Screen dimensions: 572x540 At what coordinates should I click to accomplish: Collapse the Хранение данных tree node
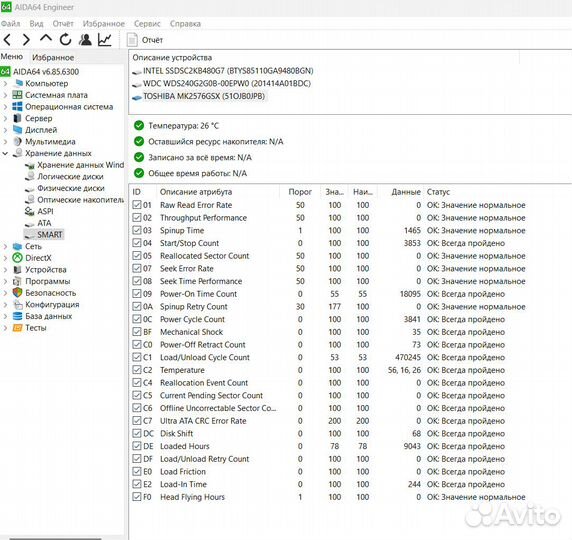click(5, 153)
